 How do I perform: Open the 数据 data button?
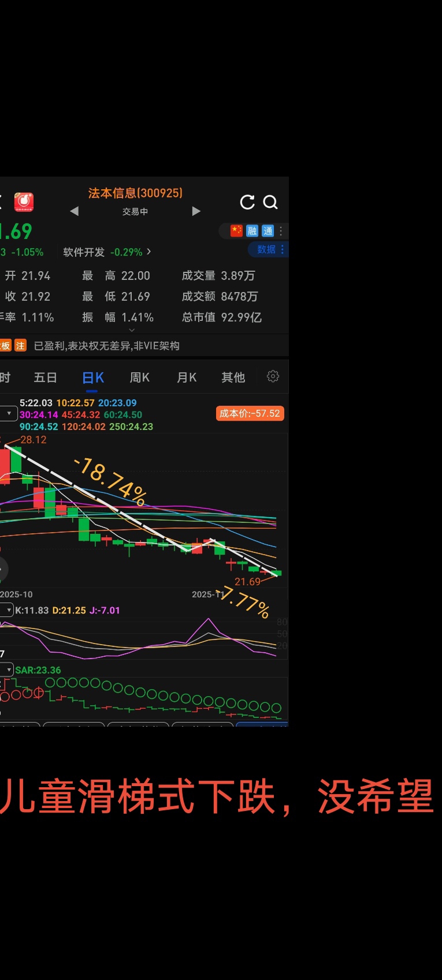pos(268,249)
